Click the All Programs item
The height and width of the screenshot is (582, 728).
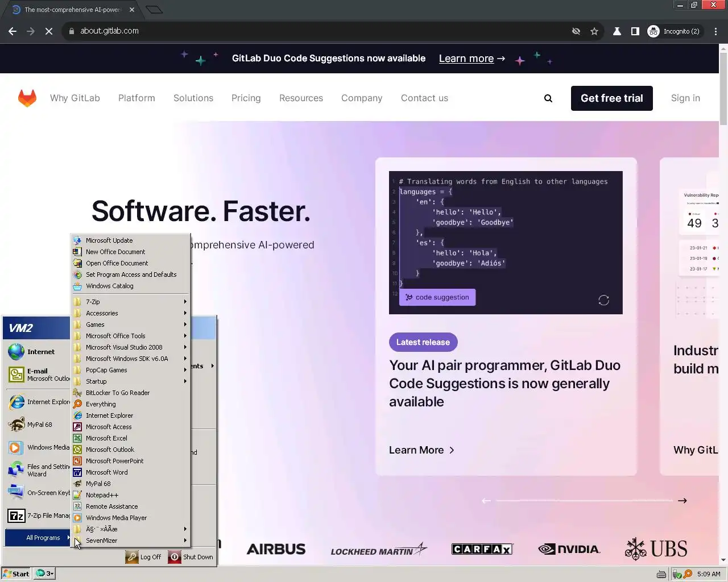(38, 538)
